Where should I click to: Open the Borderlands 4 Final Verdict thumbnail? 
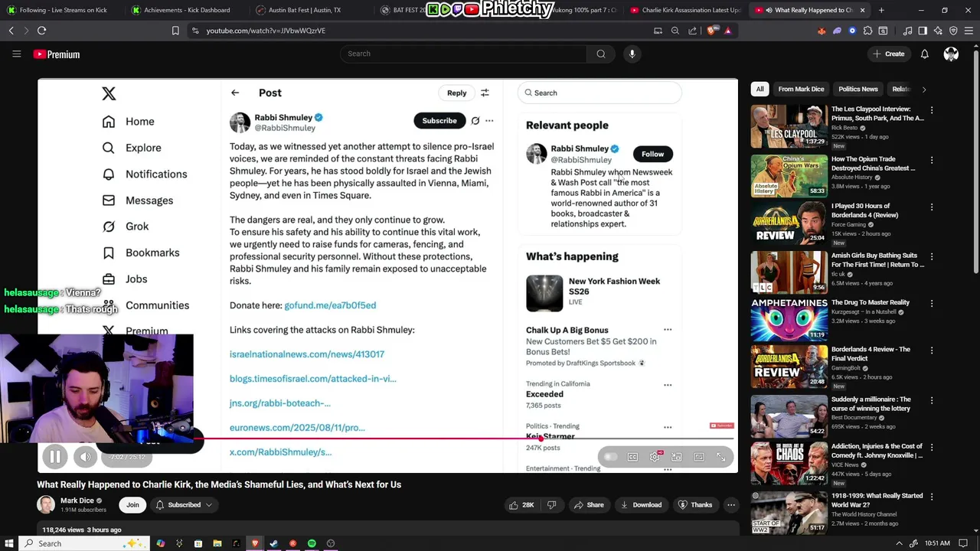(x=789, y=367)
